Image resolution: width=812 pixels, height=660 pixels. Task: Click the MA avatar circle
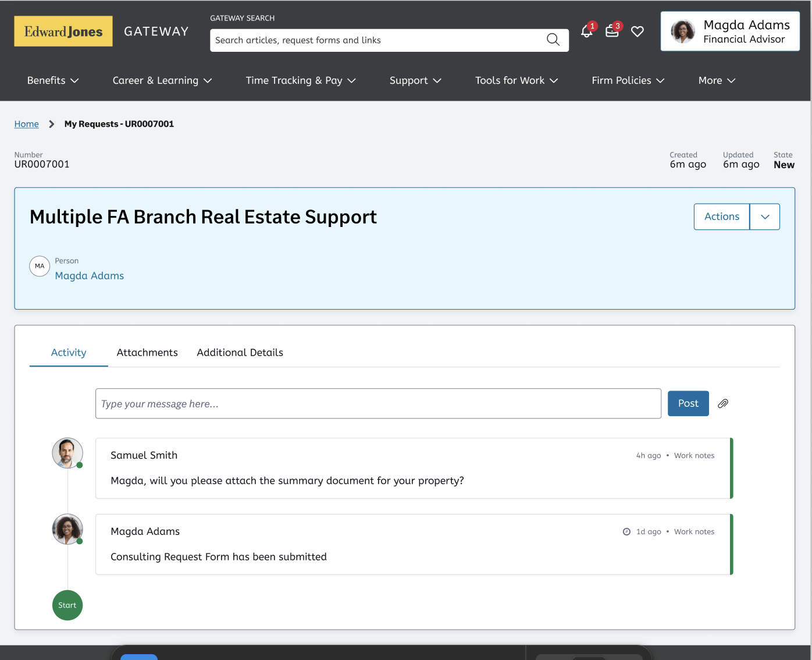[x=40, y=266]
